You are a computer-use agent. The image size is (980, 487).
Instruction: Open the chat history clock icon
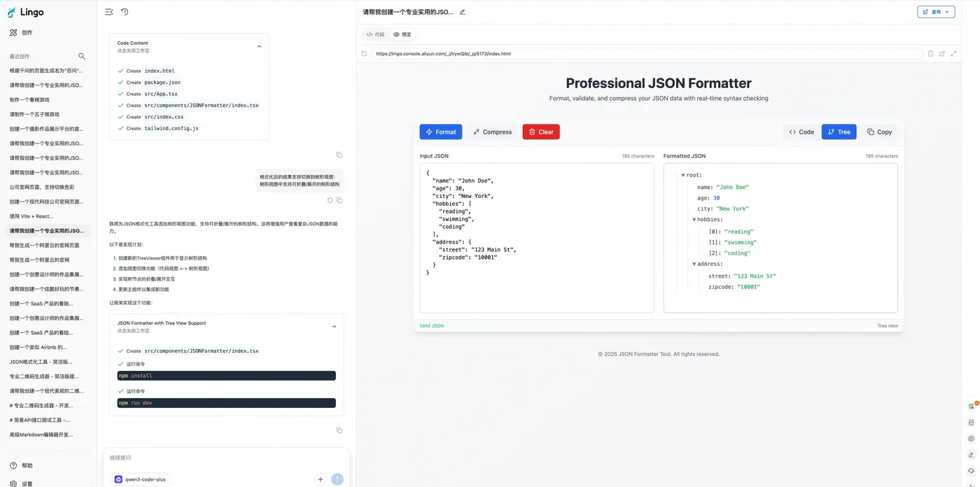[x=125, y=12]
